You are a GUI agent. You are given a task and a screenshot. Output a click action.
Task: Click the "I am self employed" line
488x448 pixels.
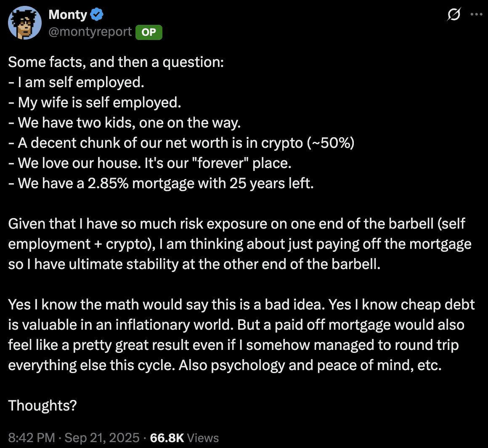tap(77, 83)
